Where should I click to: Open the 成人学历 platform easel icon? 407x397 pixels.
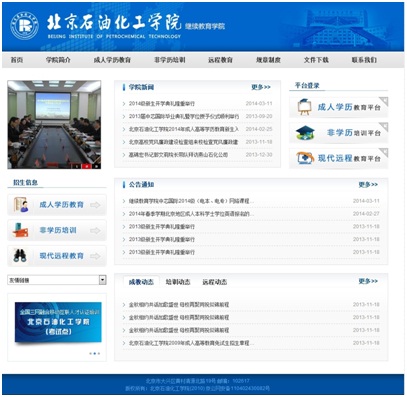(x=304, y=107)
